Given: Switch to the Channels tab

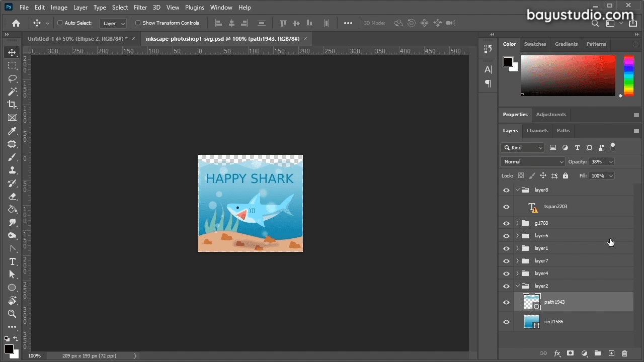Looking at the screenshot, I should point(537,130).
